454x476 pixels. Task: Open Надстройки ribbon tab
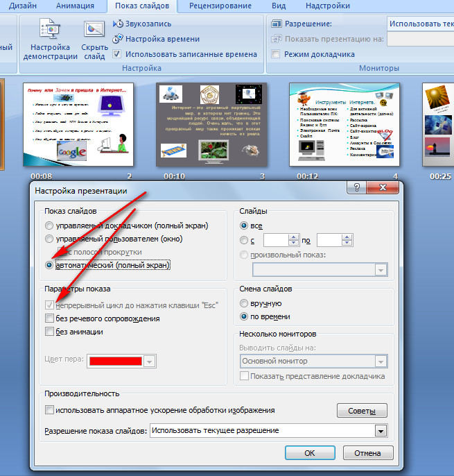point(328,6)
